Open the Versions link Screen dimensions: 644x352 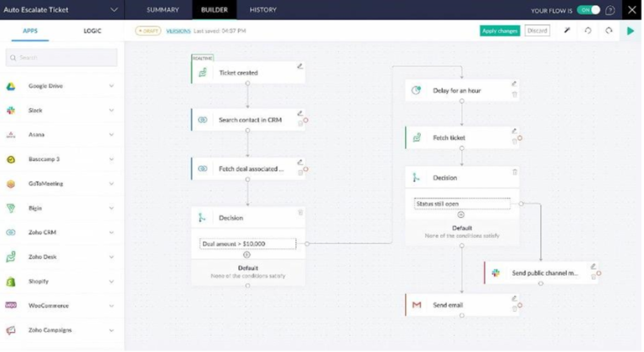(179, 31)
